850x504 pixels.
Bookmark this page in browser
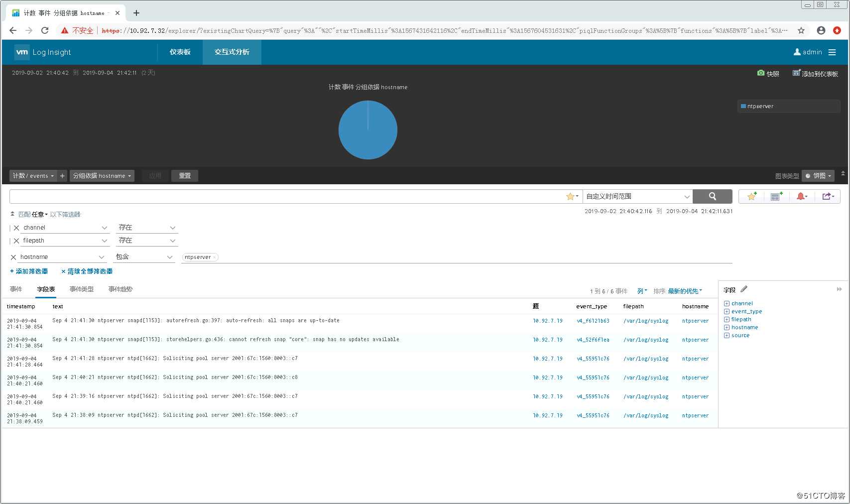click(x=801, y=30)
